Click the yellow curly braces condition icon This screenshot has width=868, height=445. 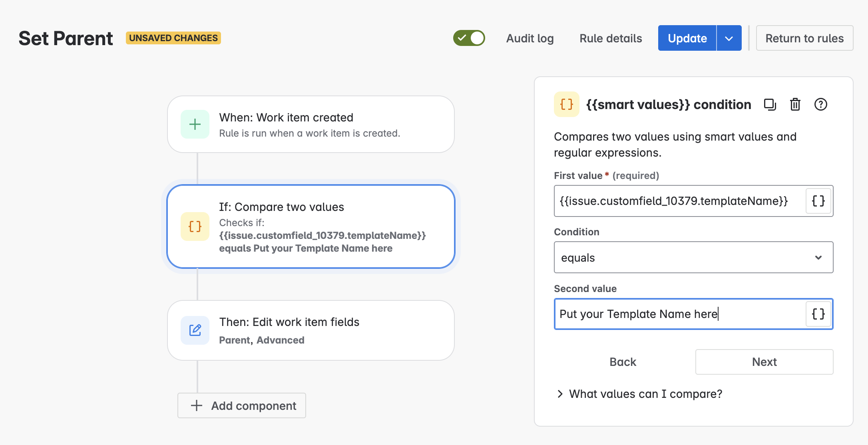click(195, 226)
